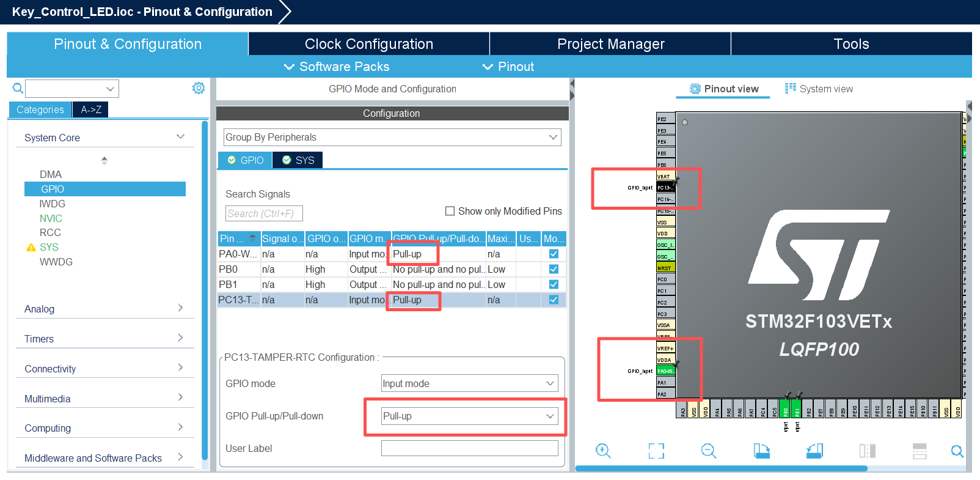The image size is (980, 480).
Task: Open the GPIO Pull-up/Pull-down dropdown
Action: point(550,416)
